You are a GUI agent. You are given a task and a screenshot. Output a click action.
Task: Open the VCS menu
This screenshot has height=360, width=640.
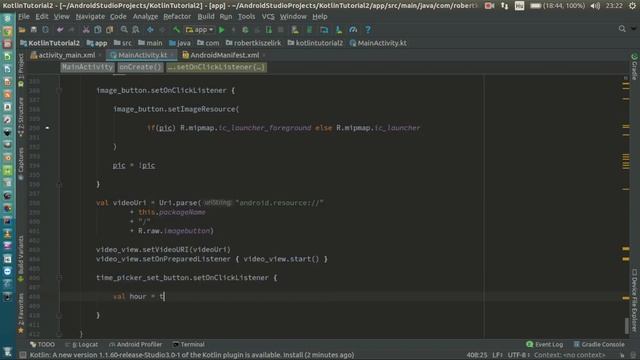pyautogui.click(x=268, y=17)
